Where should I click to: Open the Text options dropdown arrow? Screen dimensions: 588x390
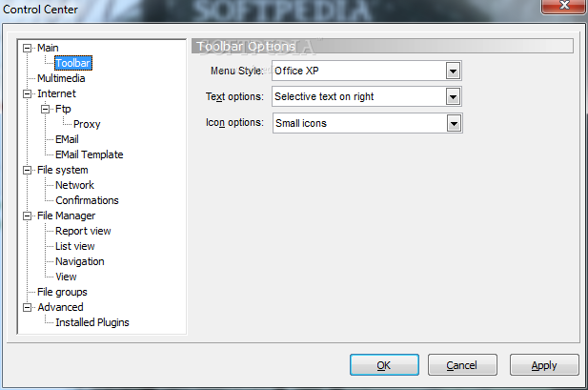pyautogui.click(x=453, y=97)
